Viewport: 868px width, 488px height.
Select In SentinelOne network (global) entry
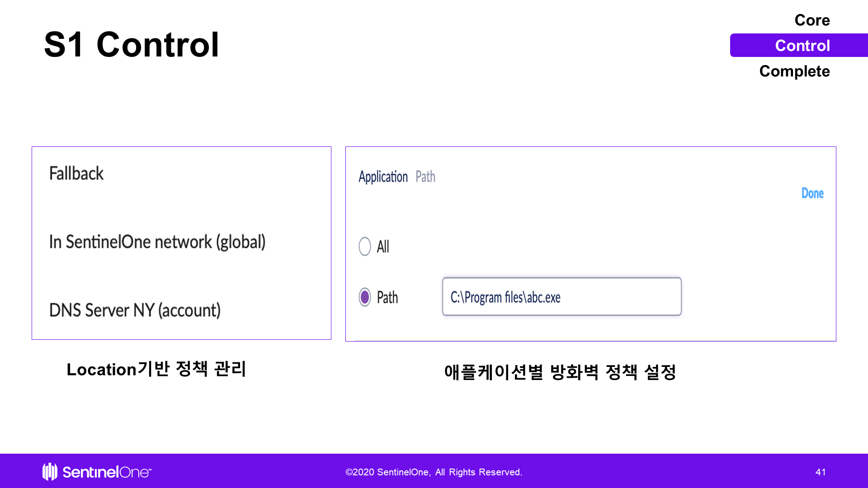[x=157, y=242]
